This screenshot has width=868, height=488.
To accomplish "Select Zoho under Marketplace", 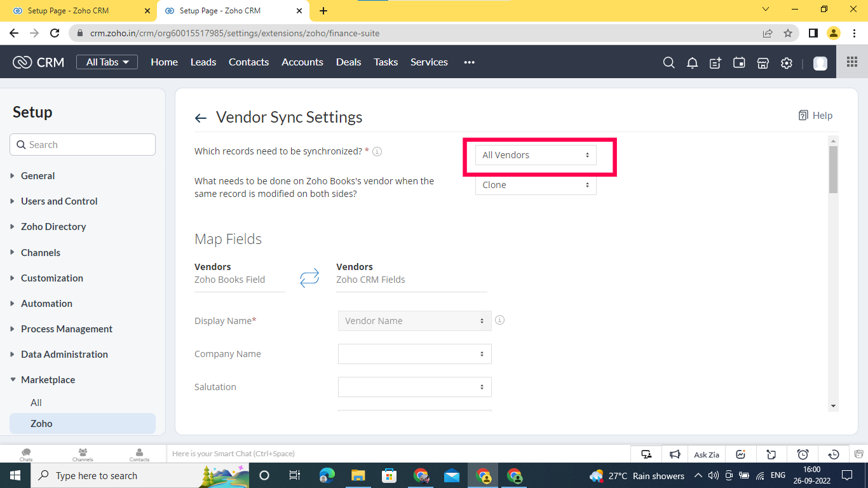I will (x=83, y=423).
